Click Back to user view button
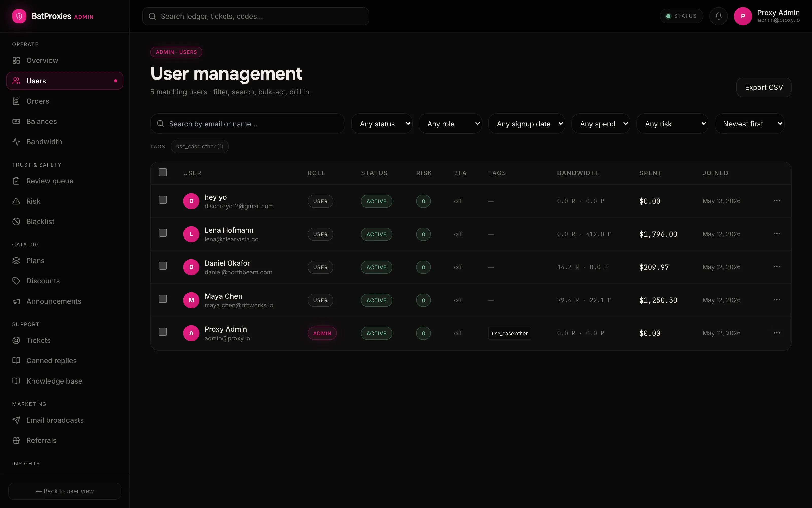 (x=64, y=491)
